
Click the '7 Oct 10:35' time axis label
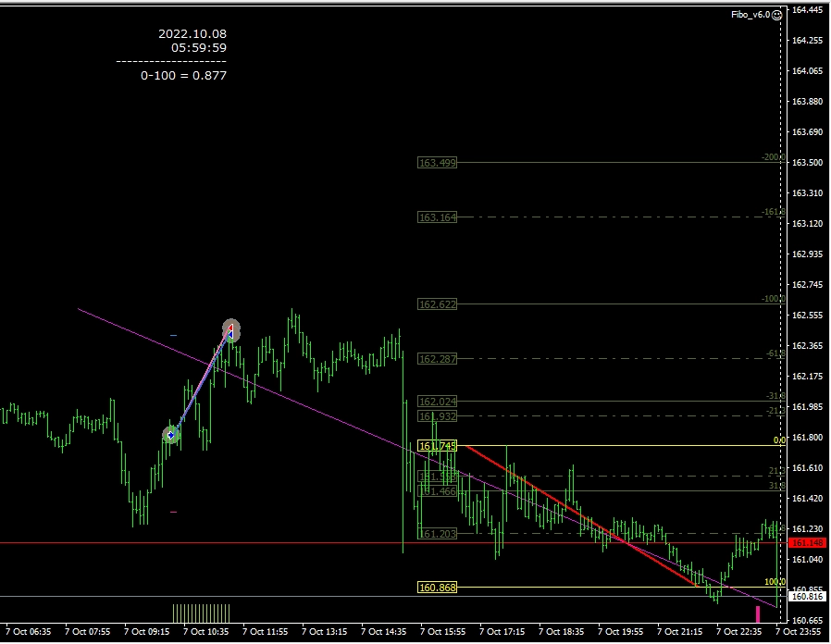pyautogui.click(x=206, y=632)
